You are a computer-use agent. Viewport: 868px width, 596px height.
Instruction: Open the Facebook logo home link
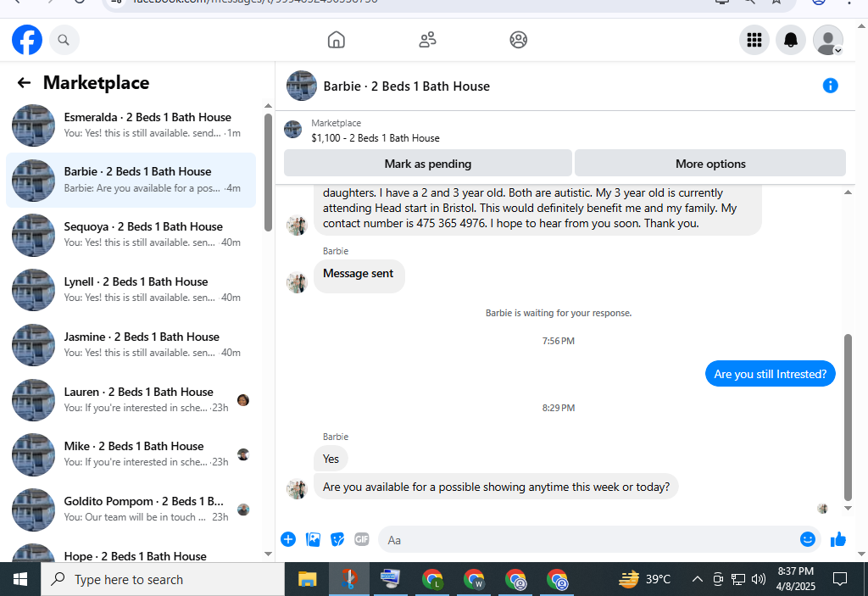[x=27, y=40]
